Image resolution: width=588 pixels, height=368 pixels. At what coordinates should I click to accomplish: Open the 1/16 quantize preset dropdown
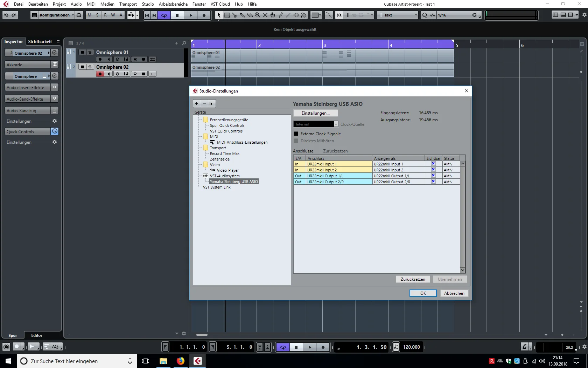coord(457,15)
